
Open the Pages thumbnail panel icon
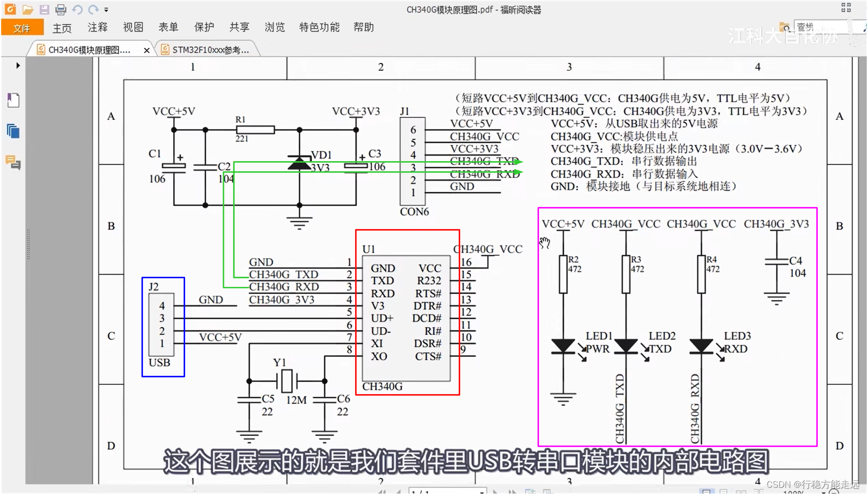[13, 131]
